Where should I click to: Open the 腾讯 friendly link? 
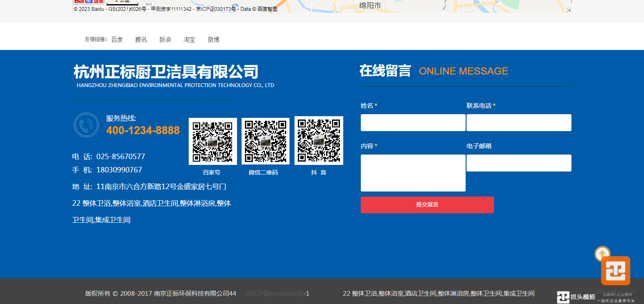(x=141, y=40)
